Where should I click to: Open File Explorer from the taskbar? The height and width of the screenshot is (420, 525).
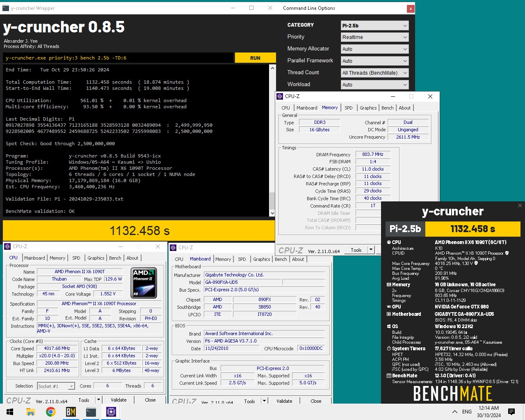[30, 412]
